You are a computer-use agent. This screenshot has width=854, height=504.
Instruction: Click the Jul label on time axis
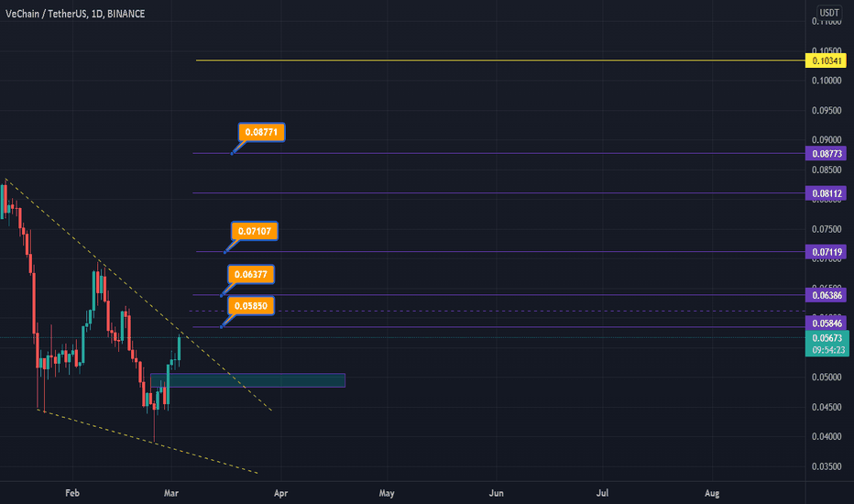pos(602,493)
